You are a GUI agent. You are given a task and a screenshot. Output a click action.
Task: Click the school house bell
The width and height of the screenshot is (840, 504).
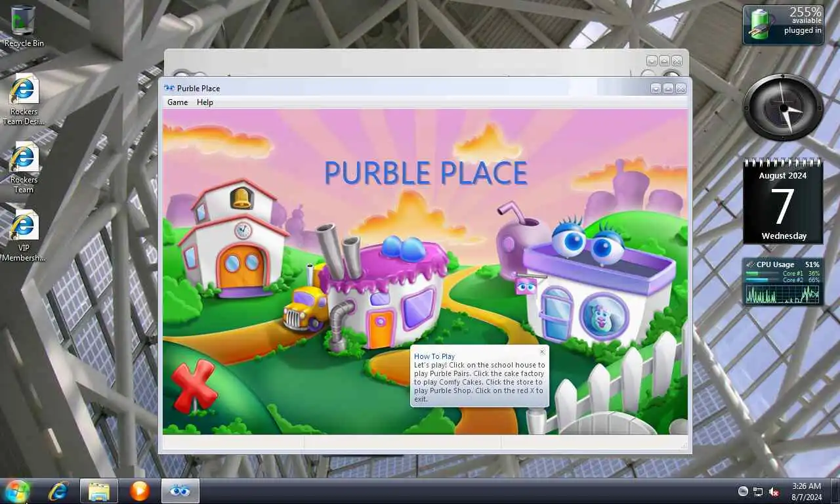pos(241,197)
